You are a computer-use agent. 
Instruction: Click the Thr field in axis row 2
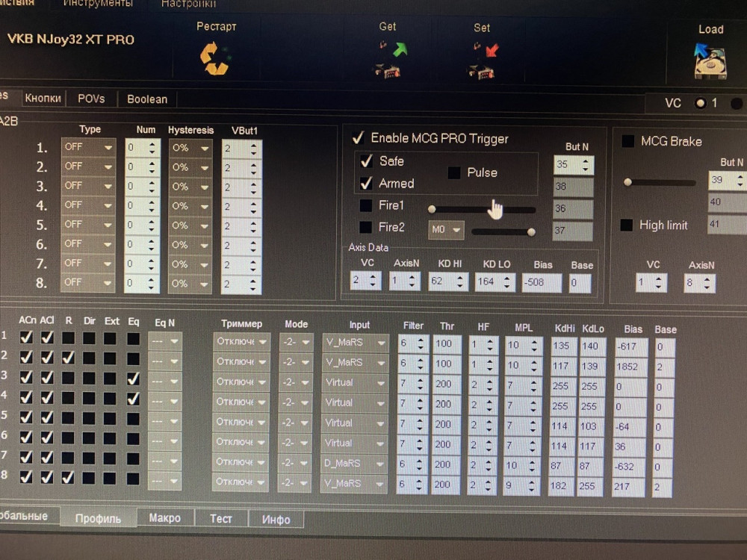pyautogui.click(x=447, y=364)
